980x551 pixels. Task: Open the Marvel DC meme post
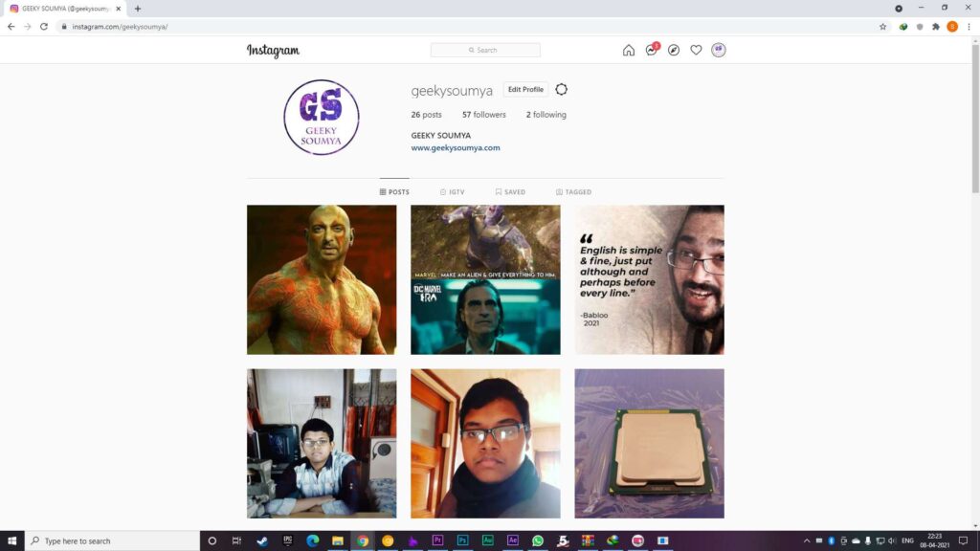click(485, 279)
